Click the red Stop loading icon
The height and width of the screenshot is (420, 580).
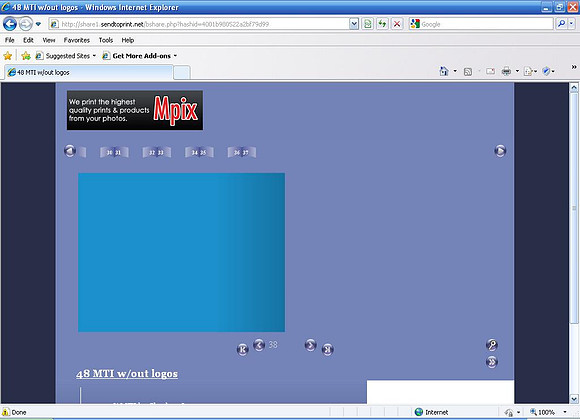click(397, 24)
